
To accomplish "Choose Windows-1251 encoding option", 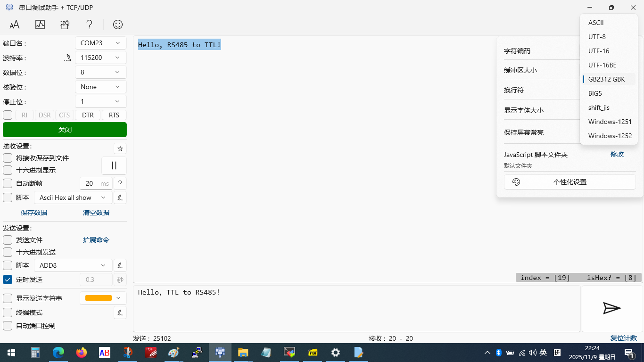I will (609, 122).
